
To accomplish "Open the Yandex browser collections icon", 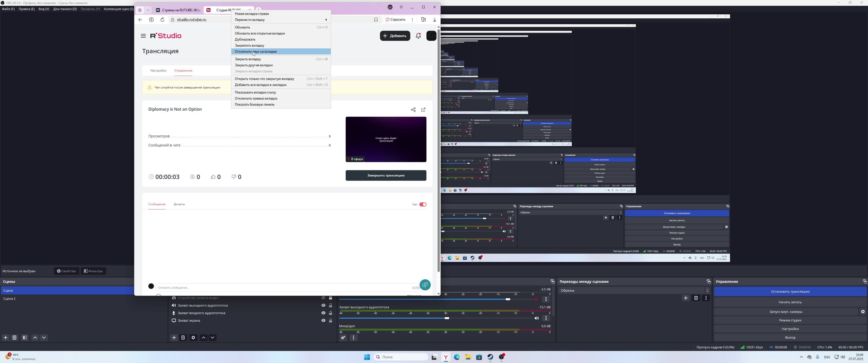I will [x=424, y=19].
